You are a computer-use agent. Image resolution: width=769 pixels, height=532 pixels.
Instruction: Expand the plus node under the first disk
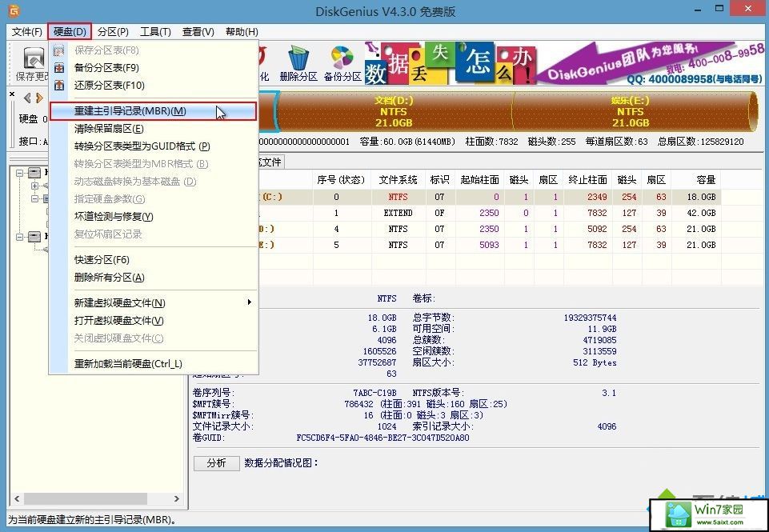pos(34,186)
